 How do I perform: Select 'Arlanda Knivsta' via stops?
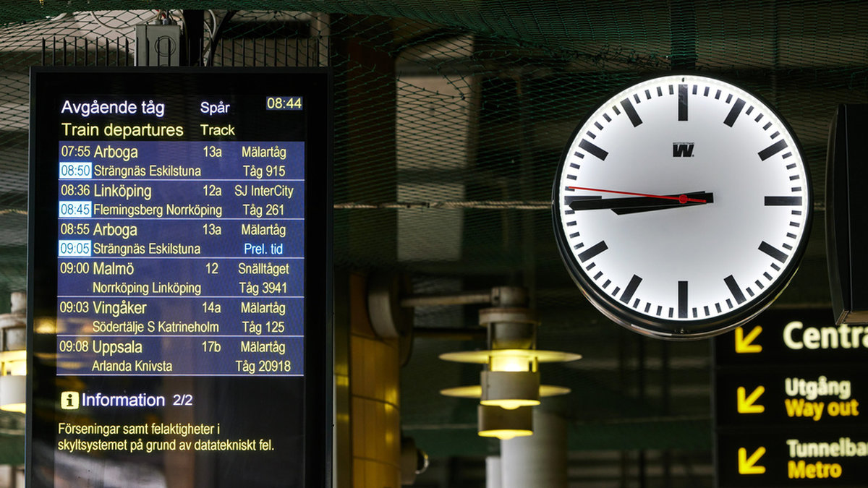(x=132, y=366)
